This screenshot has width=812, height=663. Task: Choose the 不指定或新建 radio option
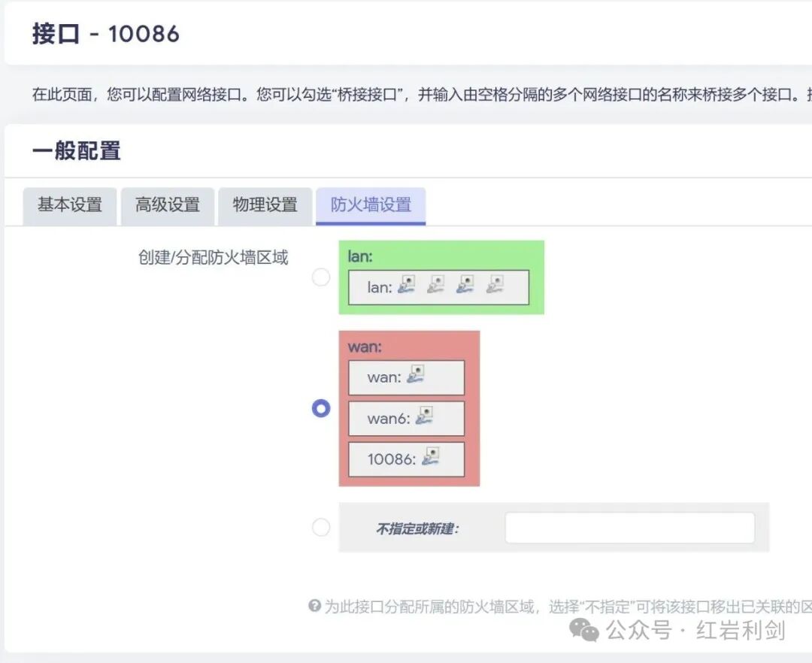pyautogui.click(x=321, y=528)
